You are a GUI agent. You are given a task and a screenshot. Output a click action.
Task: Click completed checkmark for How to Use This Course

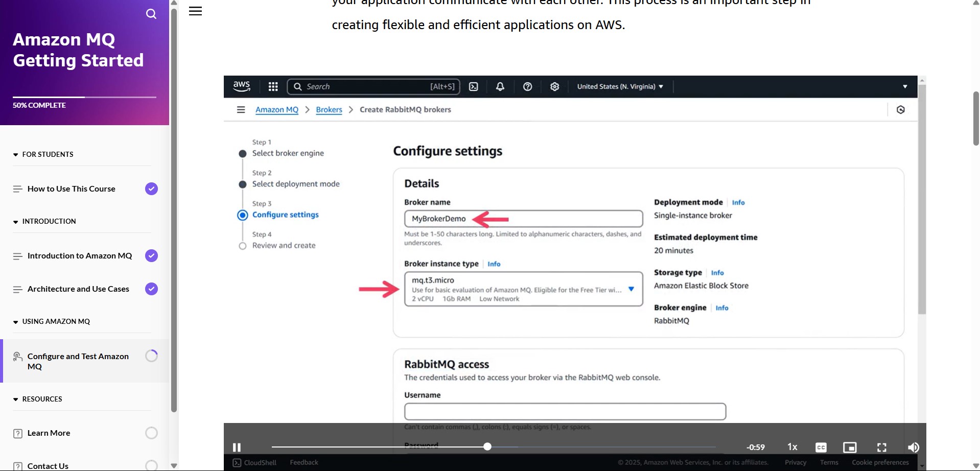[151, 189]
